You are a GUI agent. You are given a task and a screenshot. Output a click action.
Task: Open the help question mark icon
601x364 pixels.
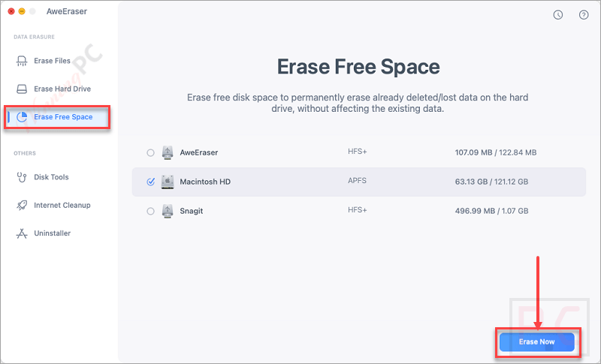pyautogui.click(x=584, y=15)
